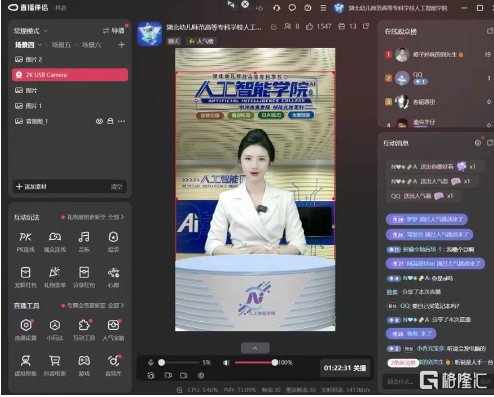Pop out the 在线观众榜 panel

point(490,31)
